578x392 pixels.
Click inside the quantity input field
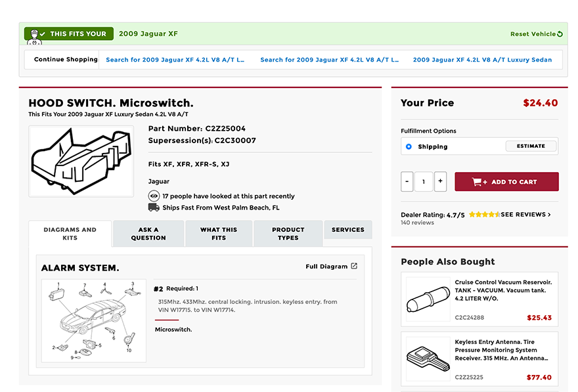coord(424,181)
